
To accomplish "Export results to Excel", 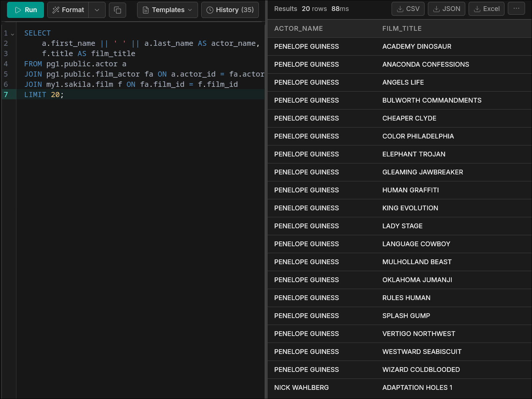I will click(486, 9).
